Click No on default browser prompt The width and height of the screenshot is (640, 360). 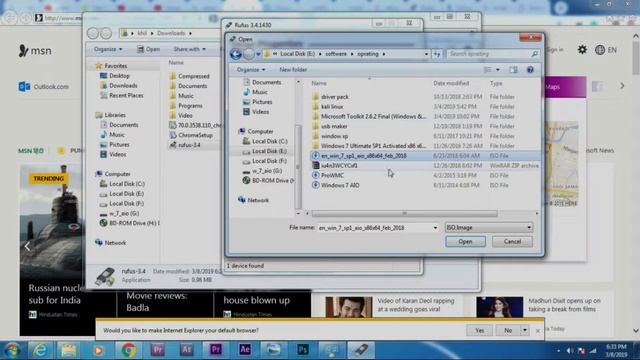[508, 330]
